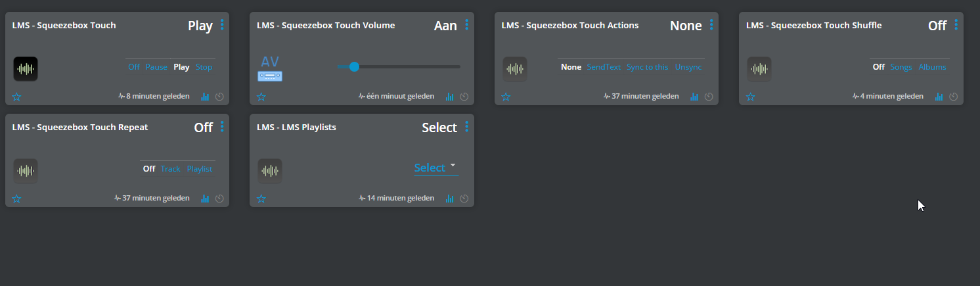Set Shuffle mode to Albums
Image resolution: width=980 pixels, height=286 pixels.
[x=932, y=67]
